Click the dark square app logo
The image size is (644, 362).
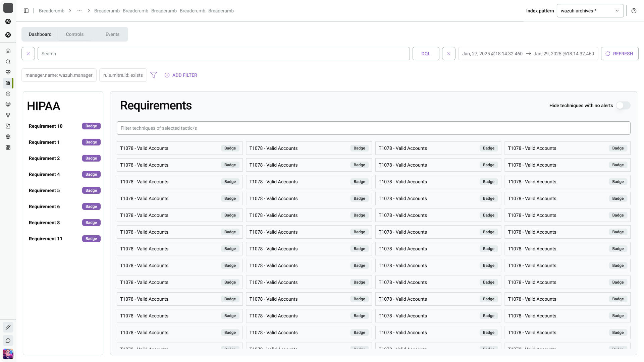8,8
